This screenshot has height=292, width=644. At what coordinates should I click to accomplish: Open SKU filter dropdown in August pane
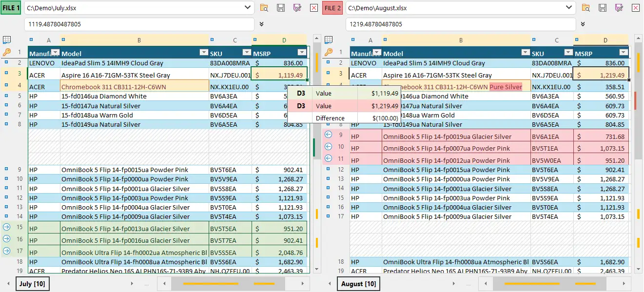(568, 53)
